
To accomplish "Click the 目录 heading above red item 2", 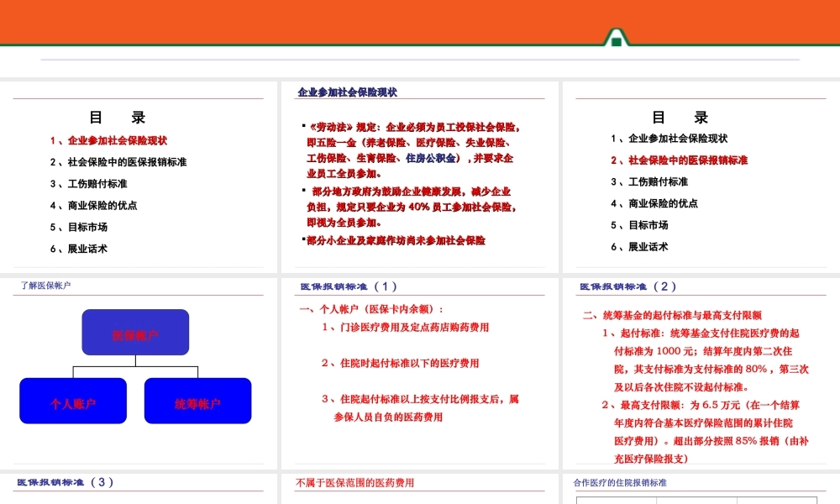I will tap(680, 118).
